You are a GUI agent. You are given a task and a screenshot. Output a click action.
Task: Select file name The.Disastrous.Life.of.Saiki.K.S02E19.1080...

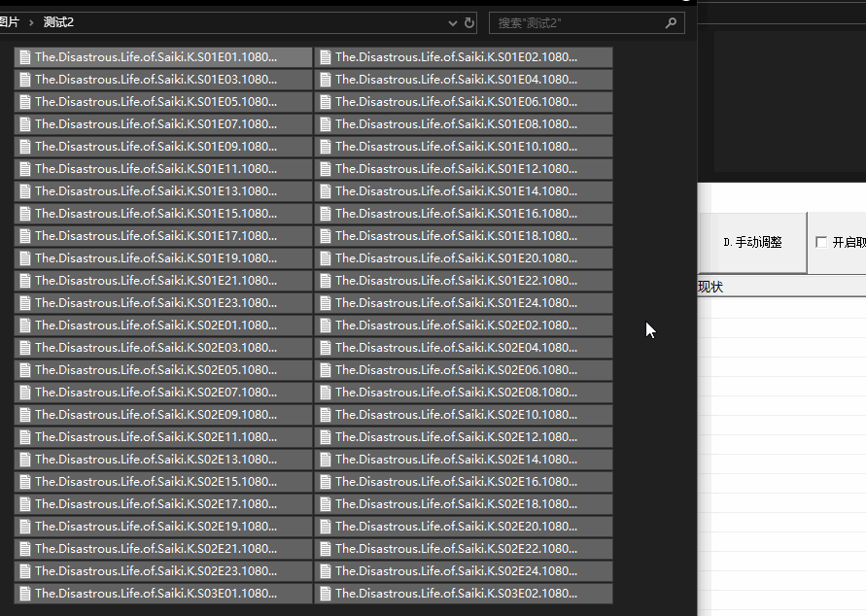pos(156,527)
